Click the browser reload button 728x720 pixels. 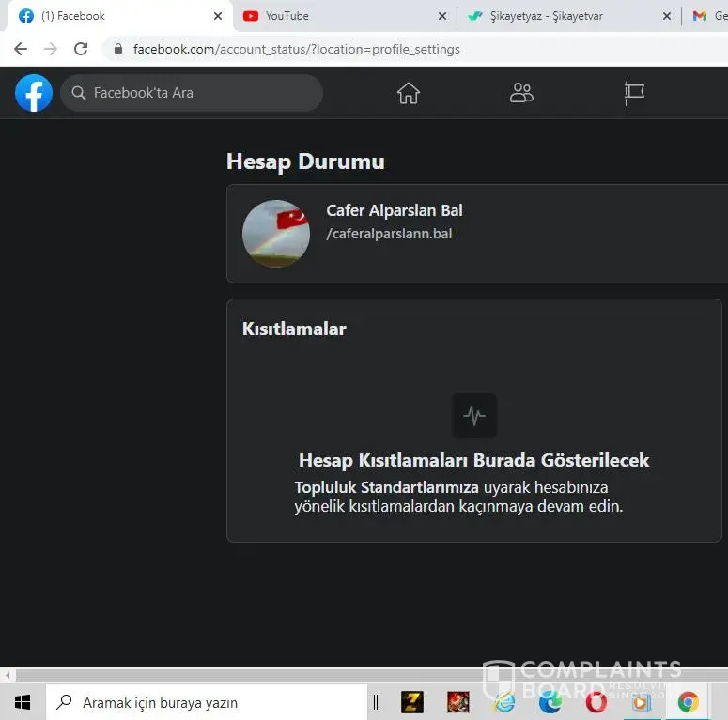point(81,49)
